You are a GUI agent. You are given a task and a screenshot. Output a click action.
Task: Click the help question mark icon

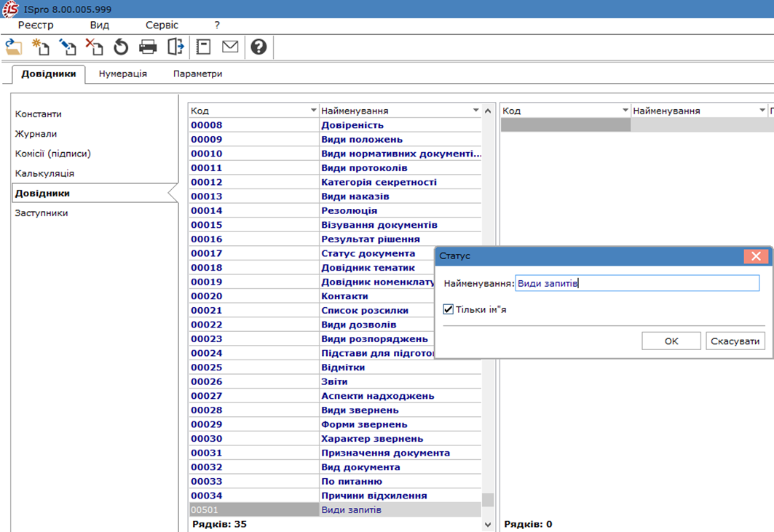(258, 47)
